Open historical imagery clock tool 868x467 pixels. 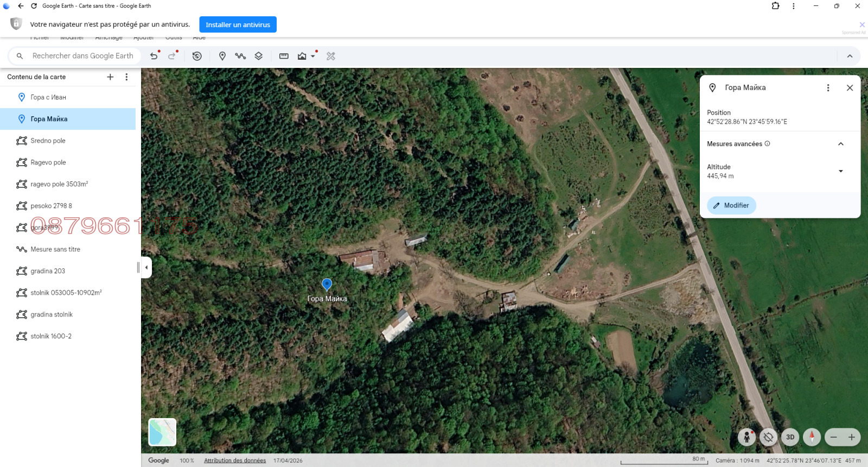(197, 56)
